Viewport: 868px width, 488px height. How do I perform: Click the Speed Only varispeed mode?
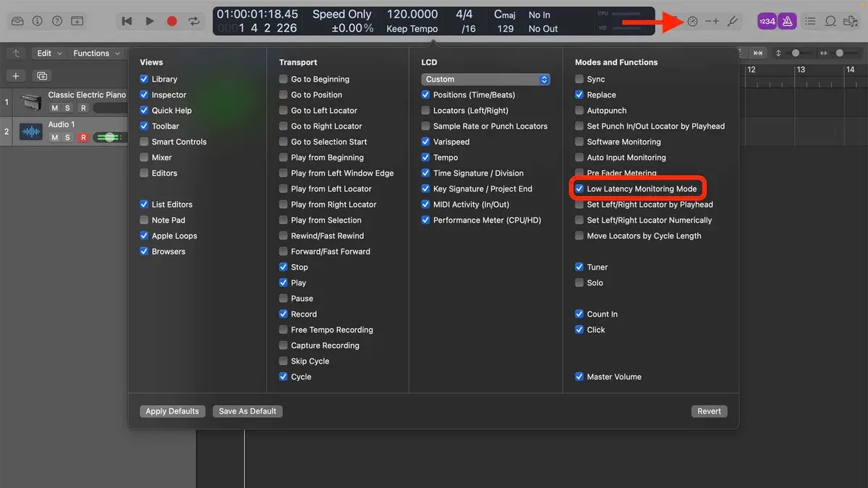click(342, 14)
